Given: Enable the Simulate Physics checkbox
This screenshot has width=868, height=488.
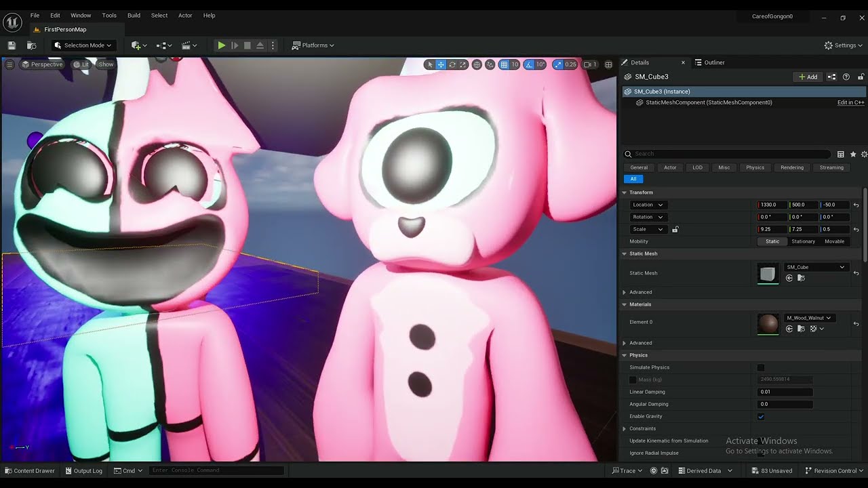Looking at the screenshot, I should click(761, 367).
